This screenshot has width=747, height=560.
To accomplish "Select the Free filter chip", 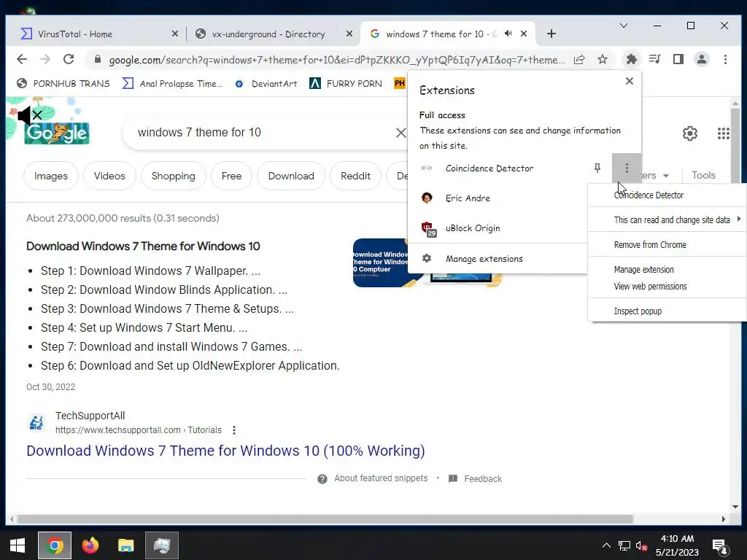I will pyautogui.click(x=231, y=176).
